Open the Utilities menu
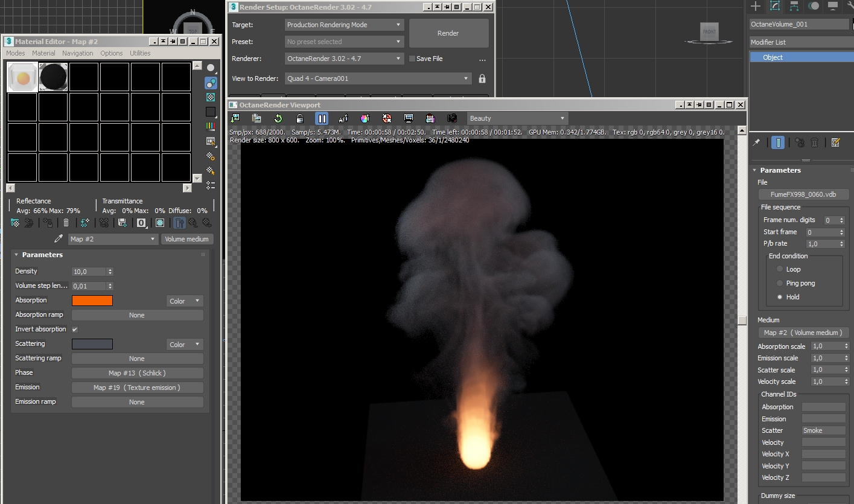 140,53
